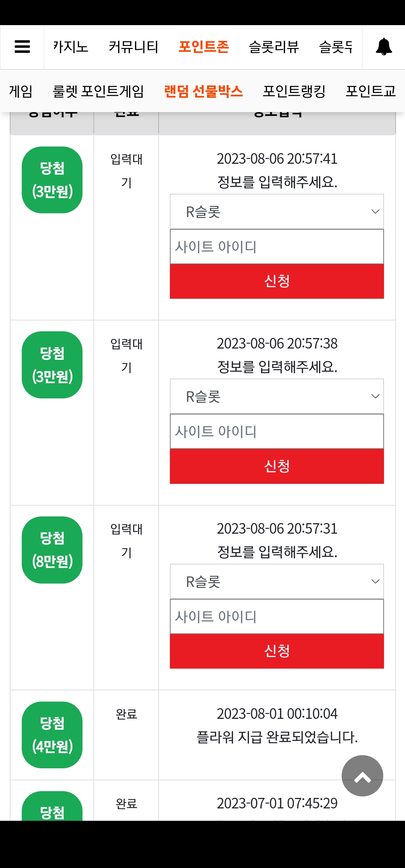Open the 카지노 menu tab
Screen dimensions: 405x868
tap(70, 47)
